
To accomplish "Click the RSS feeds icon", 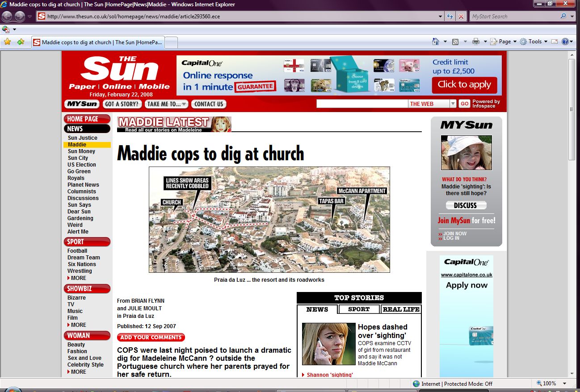I will click(455, 42).
